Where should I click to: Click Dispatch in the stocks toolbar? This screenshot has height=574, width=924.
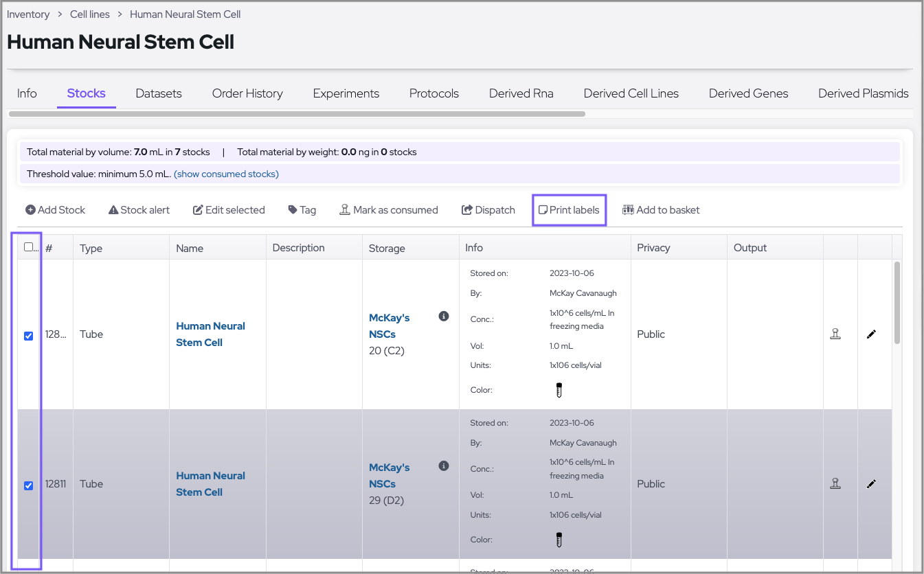point(488,210)
